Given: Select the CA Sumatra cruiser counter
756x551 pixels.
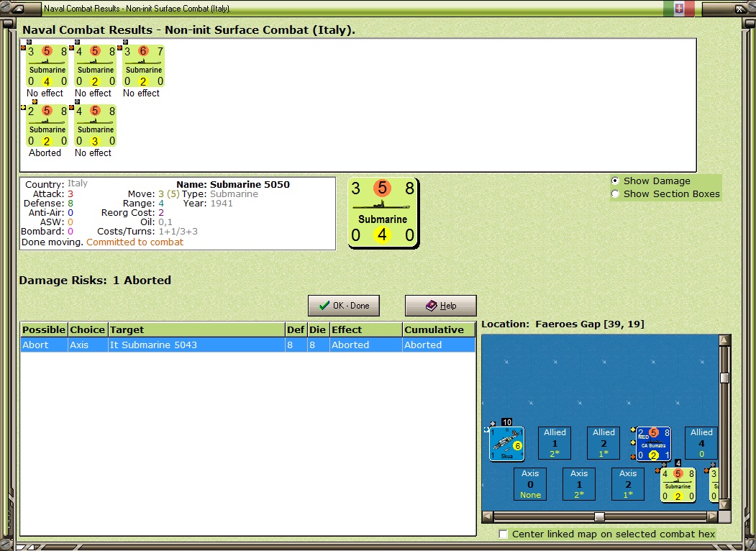Looking at the screenshot, I should click(653, 444).
